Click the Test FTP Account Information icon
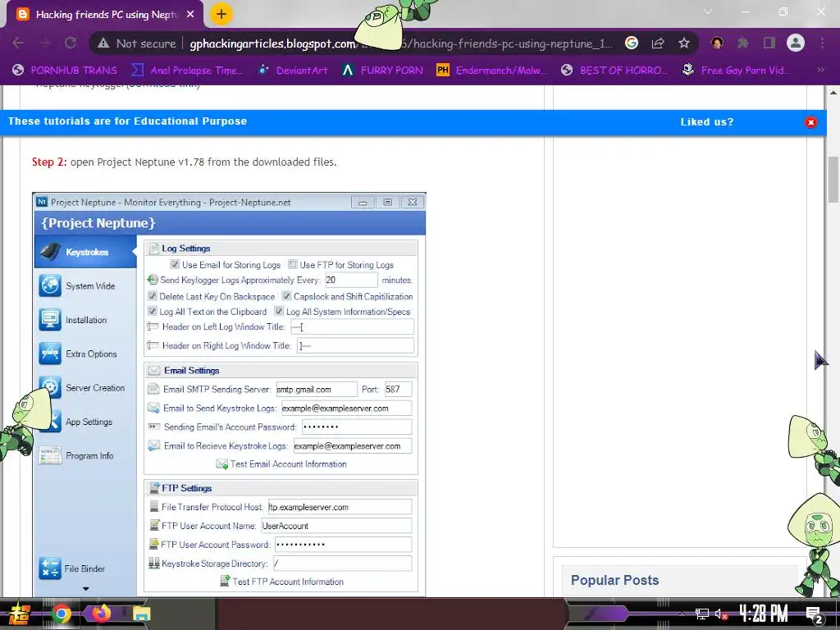840x630 pixels. (226, 582)
